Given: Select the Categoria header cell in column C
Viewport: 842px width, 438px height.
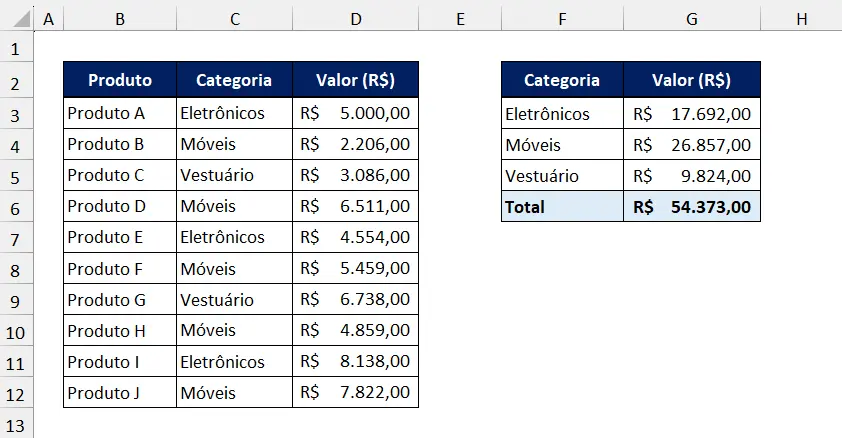Looking at the screenshot, I should [x=234, y=80].
